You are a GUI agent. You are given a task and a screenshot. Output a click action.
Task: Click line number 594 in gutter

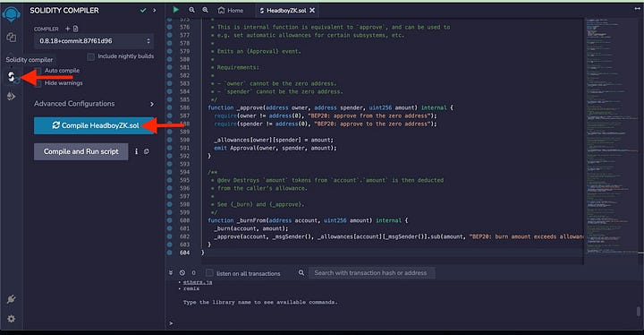click(184, 172)
